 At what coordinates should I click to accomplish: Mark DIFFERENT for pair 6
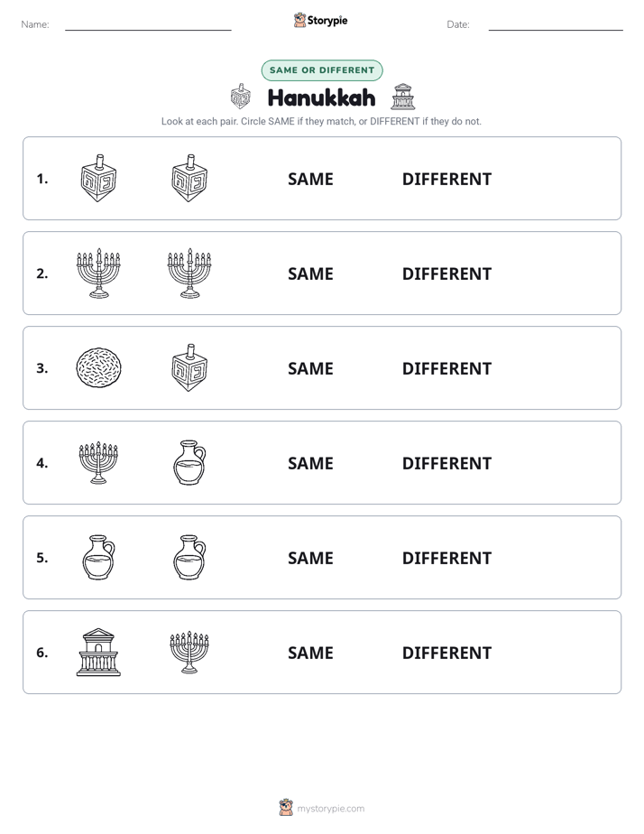[x=446, y=653]
